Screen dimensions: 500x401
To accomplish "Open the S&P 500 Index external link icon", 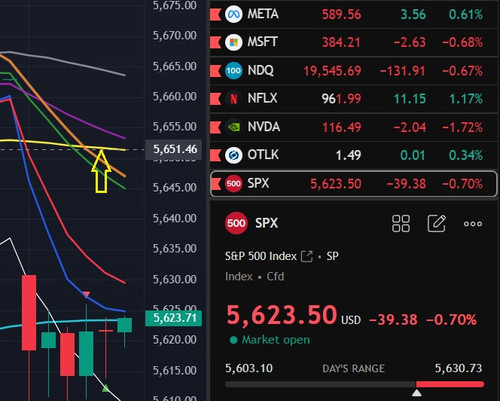I will [x=307, y=256].
